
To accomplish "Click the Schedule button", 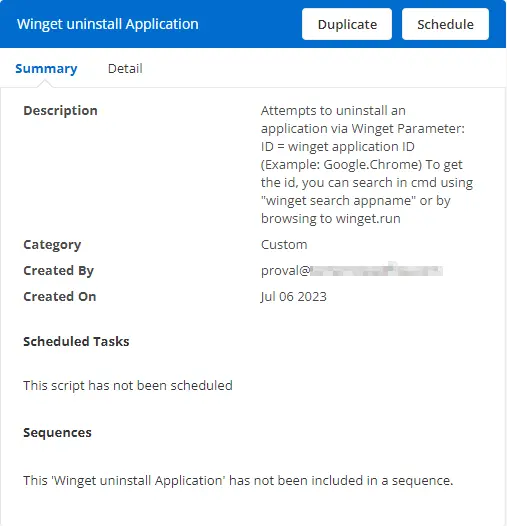I will (445, 24).
